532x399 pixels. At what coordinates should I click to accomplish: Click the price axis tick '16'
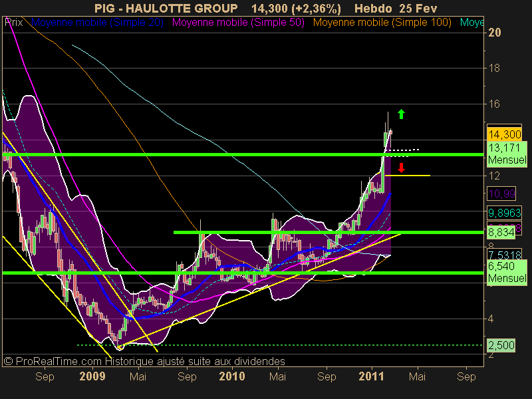[x=494, y=104]
